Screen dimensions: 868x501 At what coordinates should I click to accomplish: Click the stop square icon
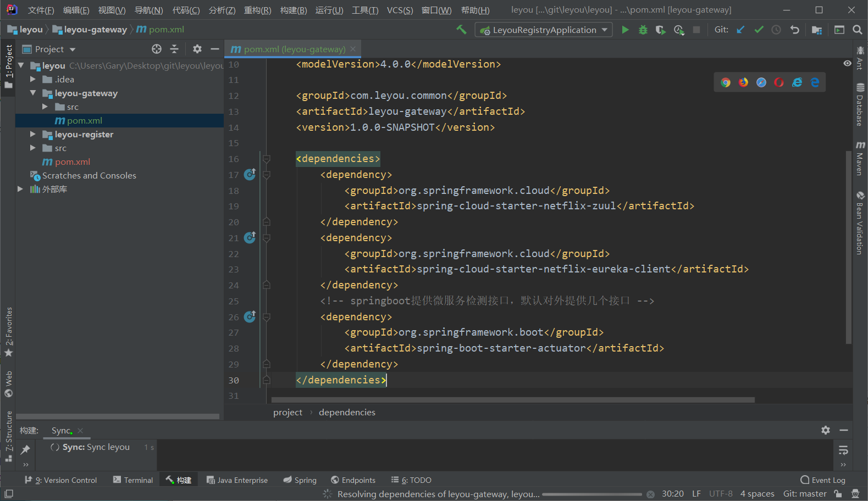pos(696,30)
